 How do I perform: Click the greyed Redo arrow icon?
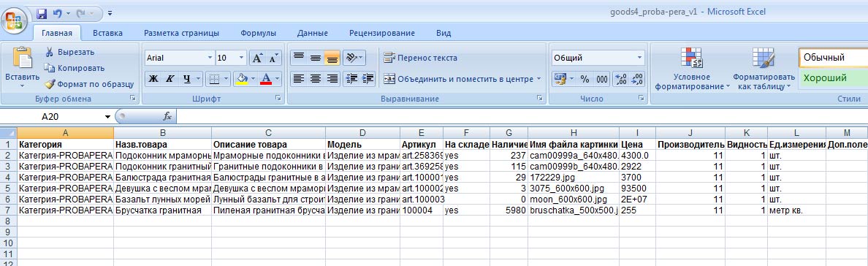(81, 12)
